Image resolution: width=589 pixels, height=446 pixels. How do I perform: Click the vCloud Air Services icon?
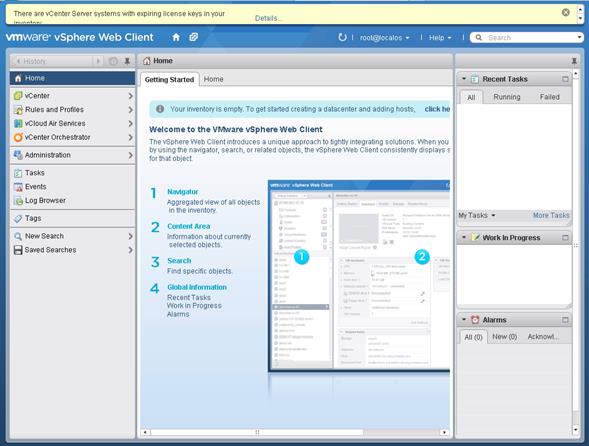(18, 124)
